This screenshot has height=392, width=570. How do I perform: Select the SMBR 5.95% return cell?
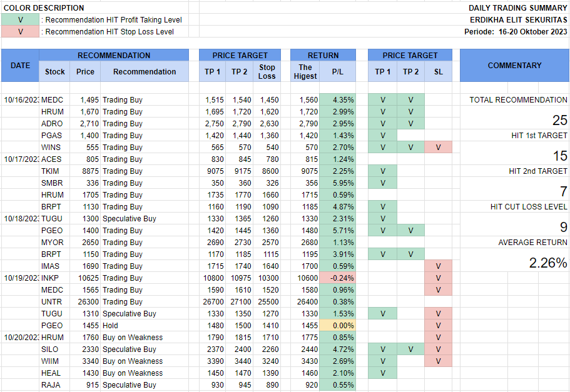tap(338, 183)
